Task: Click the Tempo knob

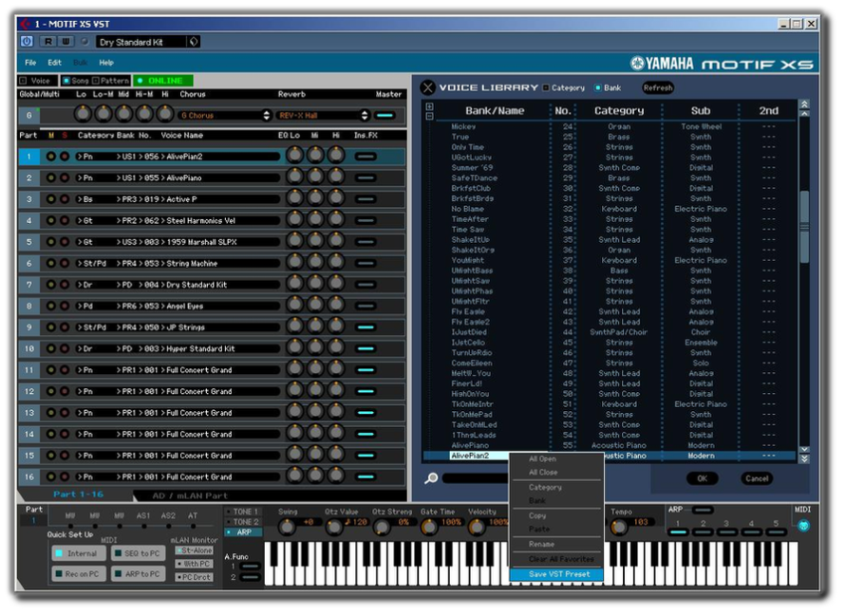Action: [x=619, y=527]
